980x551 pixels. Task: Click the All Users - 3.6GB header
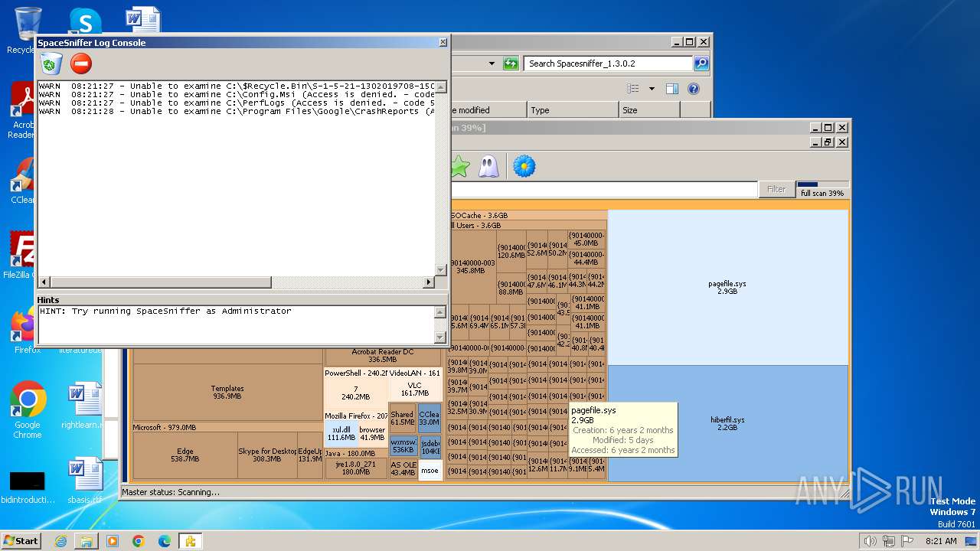pos(527,226)
